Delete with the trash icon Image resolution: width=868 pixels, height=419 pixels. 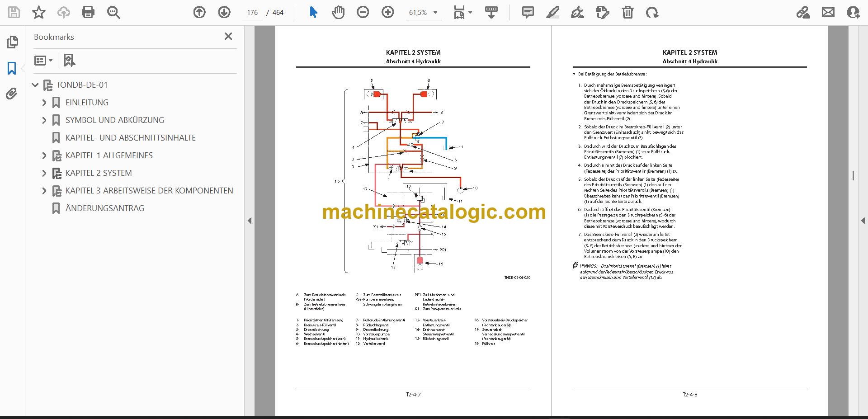pos(627,12)
